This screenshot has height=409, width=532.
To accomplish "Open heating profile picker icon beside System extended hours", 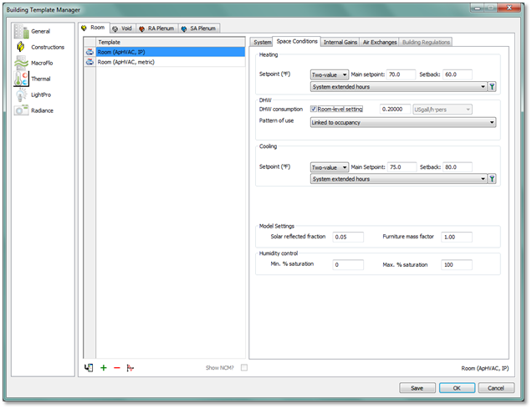I will pyautogui.click(x=492, y=86).
